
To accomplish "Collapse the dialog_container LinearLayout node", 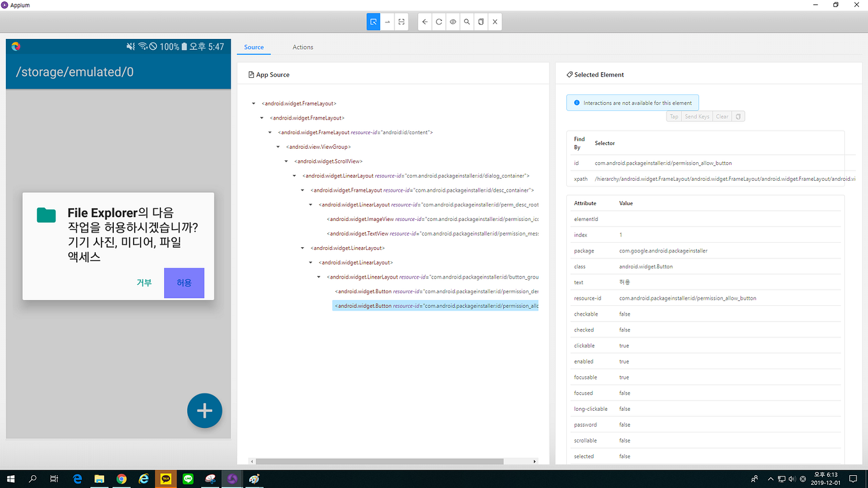I will [294, 175].
